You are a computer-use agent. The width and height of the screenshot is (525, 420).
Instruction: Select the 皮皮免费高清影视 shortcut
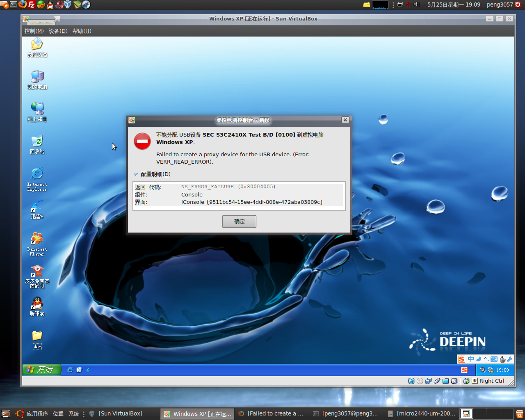(x=37, y=276)
